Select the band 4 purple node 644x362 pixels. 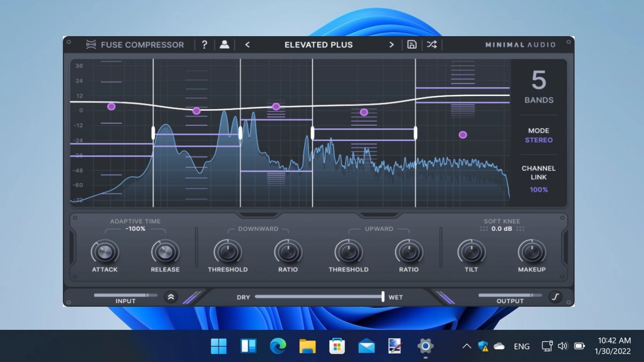pos(364,112)
